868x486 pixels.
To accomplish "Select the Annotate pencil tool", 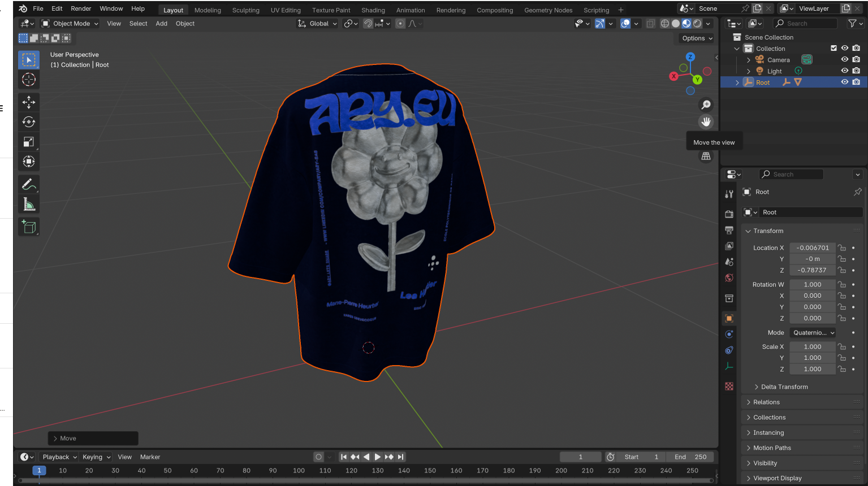I will 29,184.
